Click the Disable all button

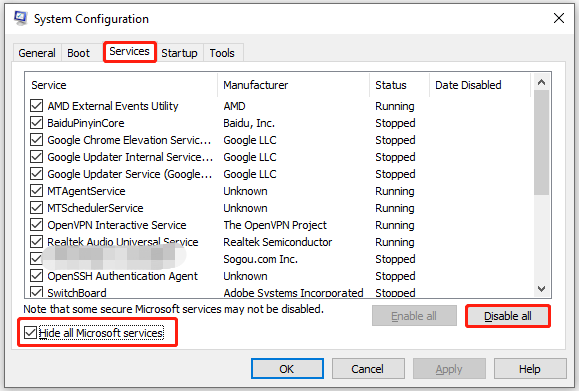click(x=508, y=316)
